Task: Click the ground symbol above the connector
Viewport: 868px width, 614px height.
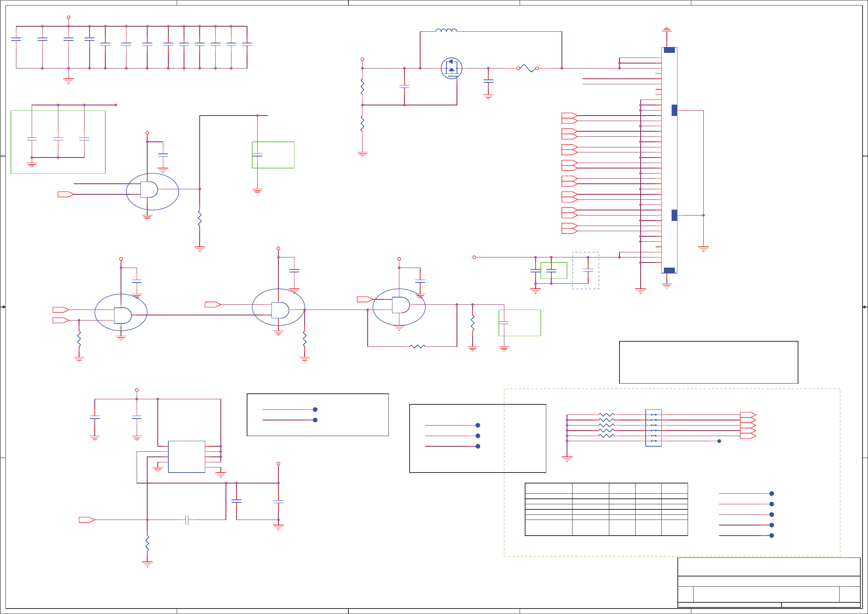Action: coord(666,29)
